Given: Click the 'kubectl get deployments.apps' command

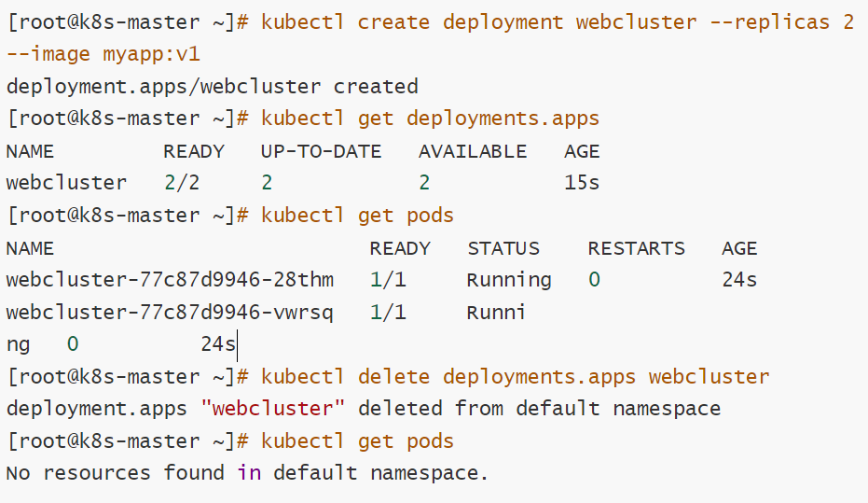Looking at the screenshot, I should tap(430, 119).
